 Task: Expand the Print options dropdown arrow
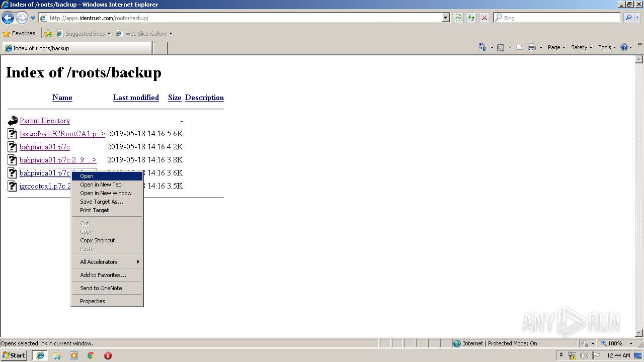tap(541, 47)
